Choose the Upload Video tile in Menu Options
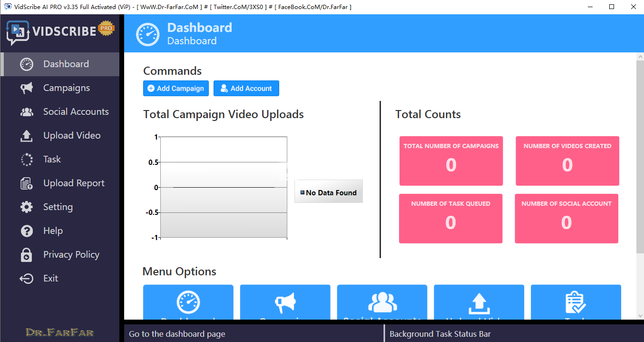The image size is (644, 342). [479, 302]
